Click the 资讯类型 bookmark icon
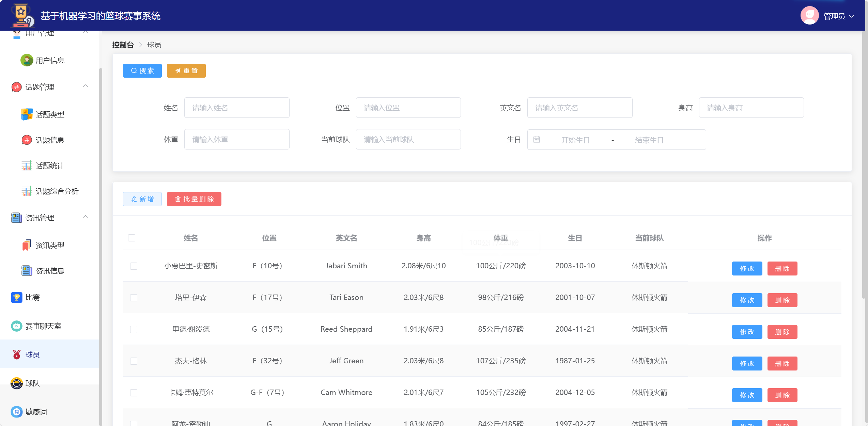This screenshot has width=868, height=426. (27, 245)
